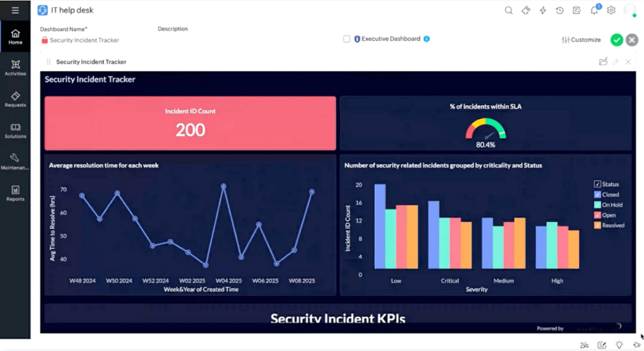The height and width of the screenshot is (351, 644).
Task: Click the Customize button
Action: pyautogui.click(x=581, y=40)
